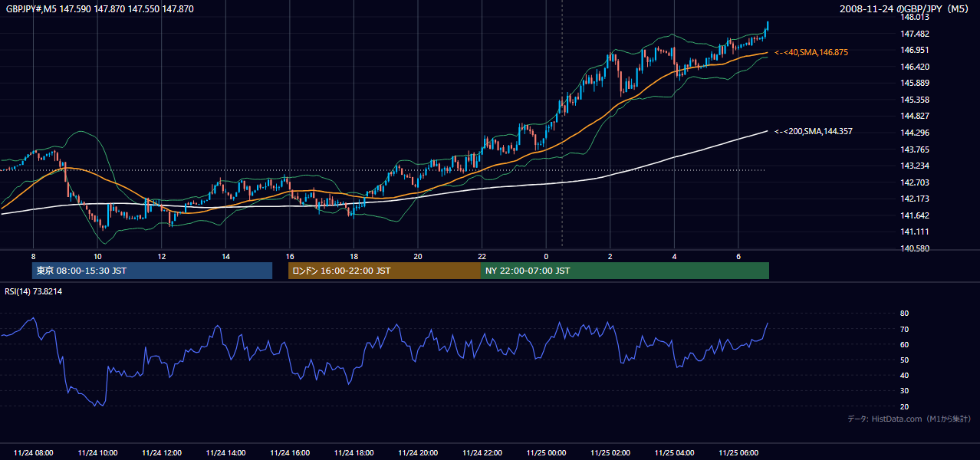This screenshot has height=460, width=980.
Task: Click hour label 6 under the price chart
Action: (738, 256)
